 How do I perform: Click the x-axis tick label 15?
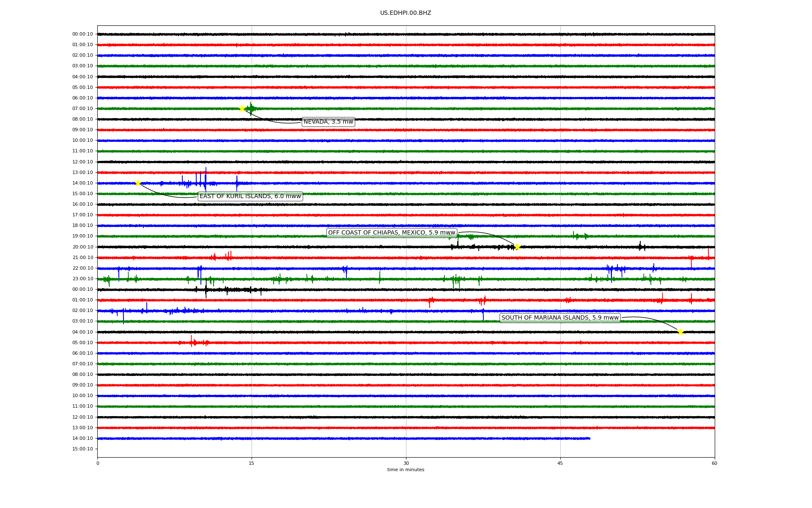pos(252,463)
